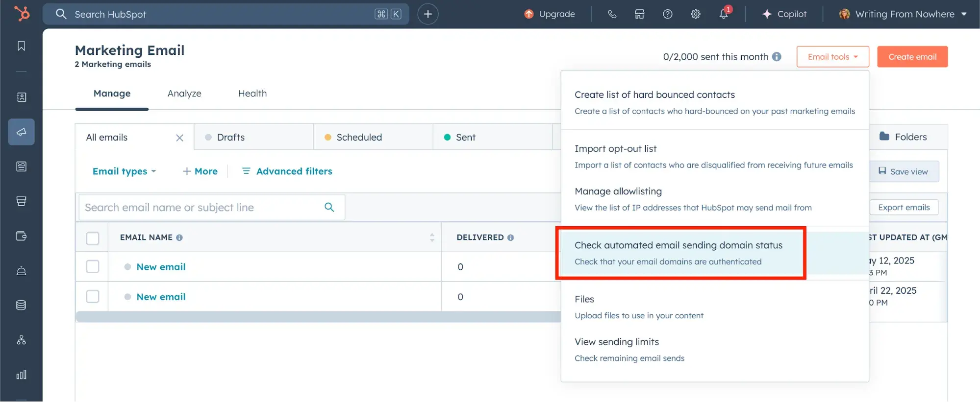Screen dimensions: 980x402
Task: Open the help question mark icon
Action: pyautogui.click(x=667, y=14)
